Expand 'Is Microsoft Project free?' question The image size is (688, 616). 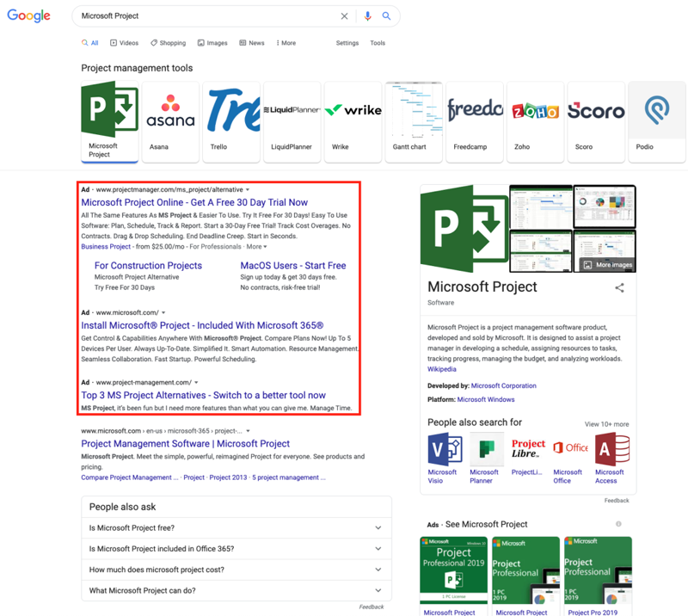(x=236, y=528)
